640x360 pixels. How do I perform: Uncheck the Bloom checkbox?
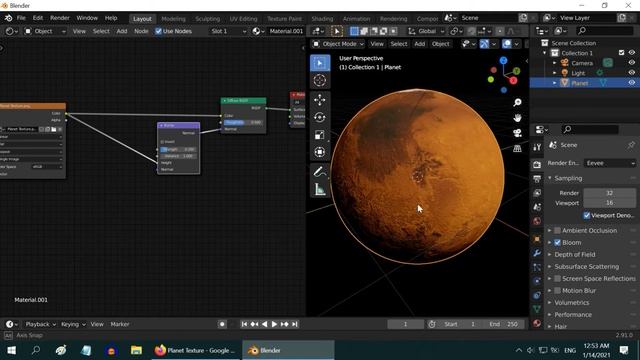click(x=557, y=242)
